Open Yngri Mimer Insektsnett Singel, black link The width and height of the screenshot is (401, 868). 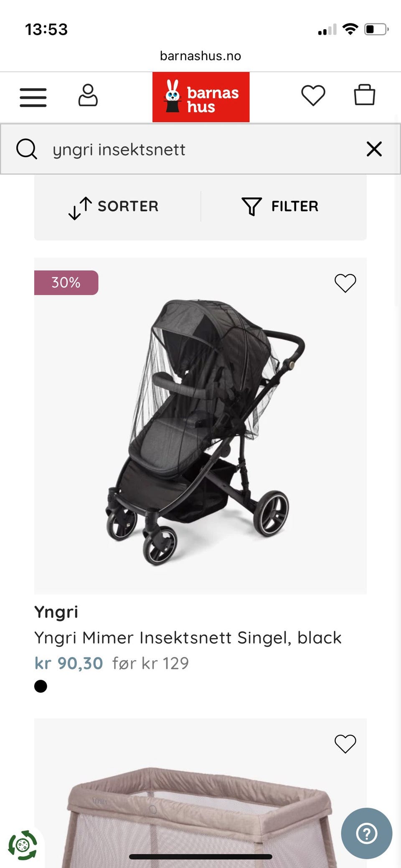point(188,638)
